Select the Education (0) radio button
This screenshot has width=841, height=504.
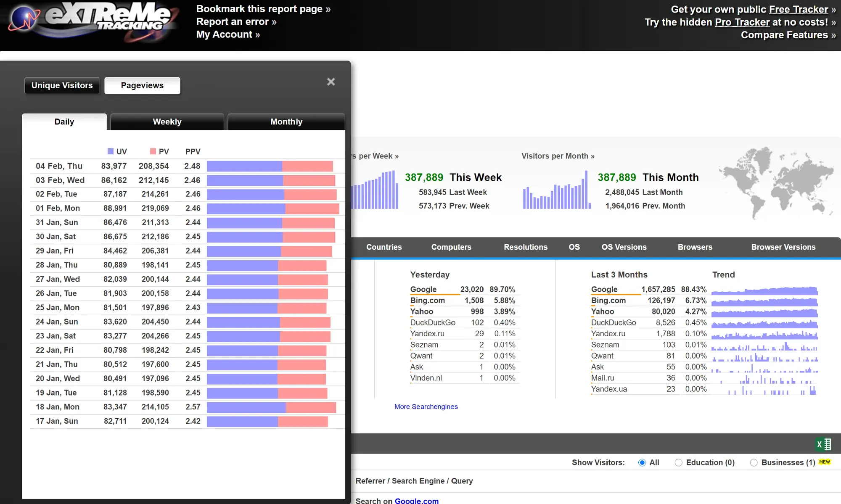(678, 462)
